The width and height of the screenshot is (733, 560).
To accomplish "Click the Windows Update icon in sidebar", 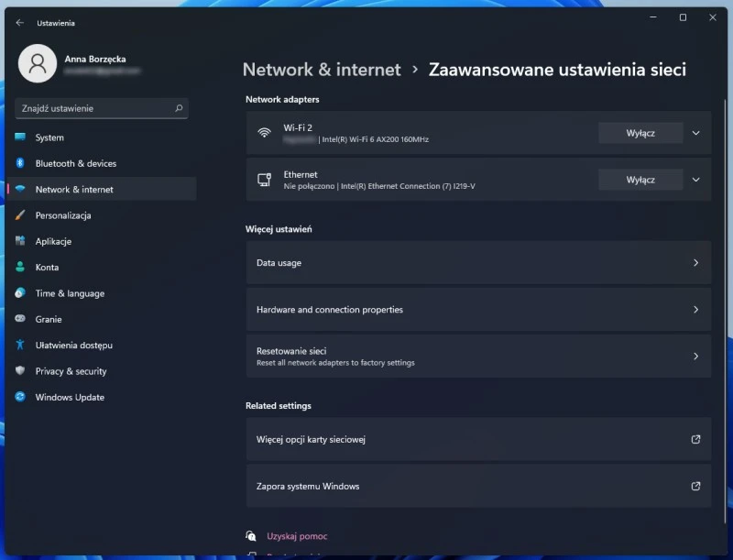I will [x=20, y=397].
